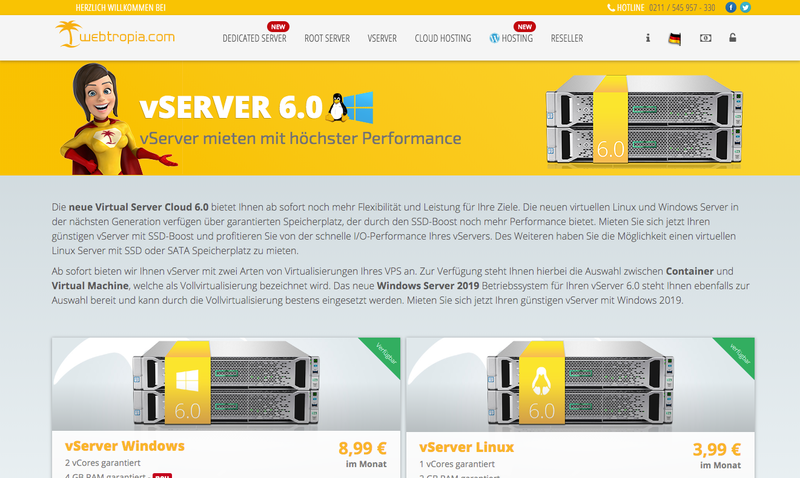The image size is (800, 478).
Task: Click the hotline number 0211 / 545 957 - 330
Action: (x=682, y=8)
